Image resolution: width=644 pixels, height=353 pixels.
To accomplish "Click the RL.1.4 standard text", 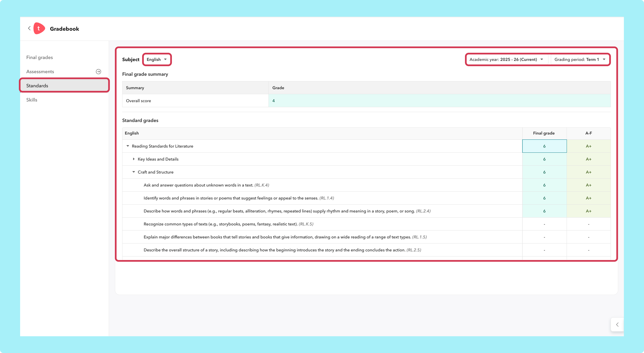I will [239, 198].
